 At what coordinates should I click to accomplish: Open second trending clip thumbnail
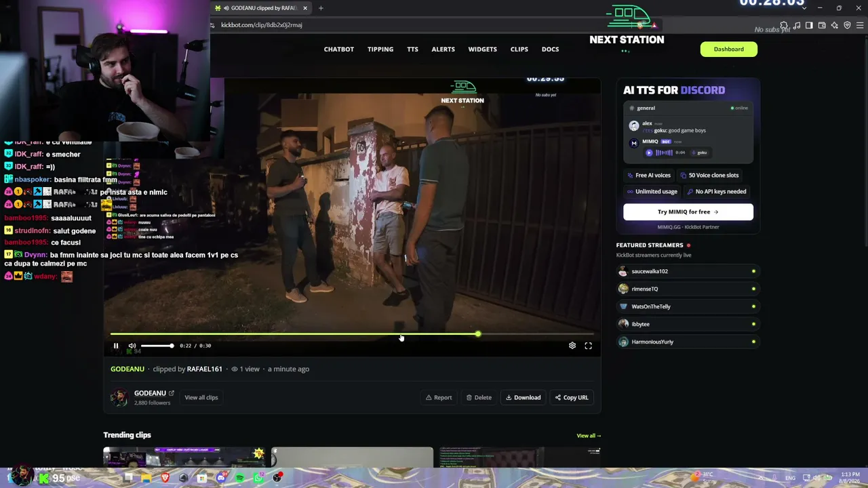[352, 457]
